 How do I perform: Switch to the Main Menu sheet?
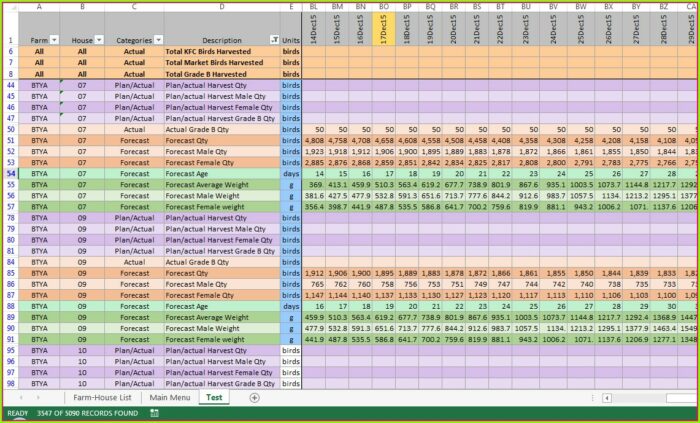[170, 397]
